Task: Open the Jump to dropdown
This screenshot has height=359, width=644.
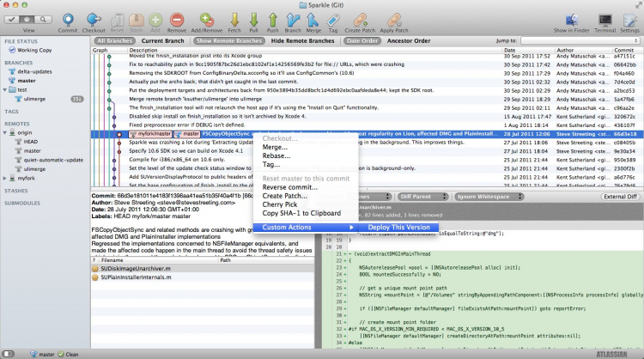Action: click(579, 40)
